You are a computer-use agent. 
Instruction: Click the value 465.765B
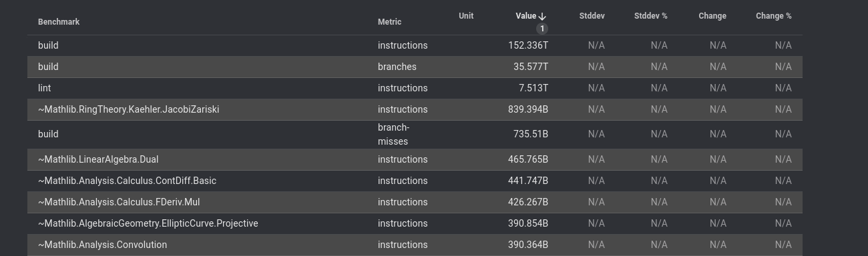pyautogui.click(x=528, y=159)
